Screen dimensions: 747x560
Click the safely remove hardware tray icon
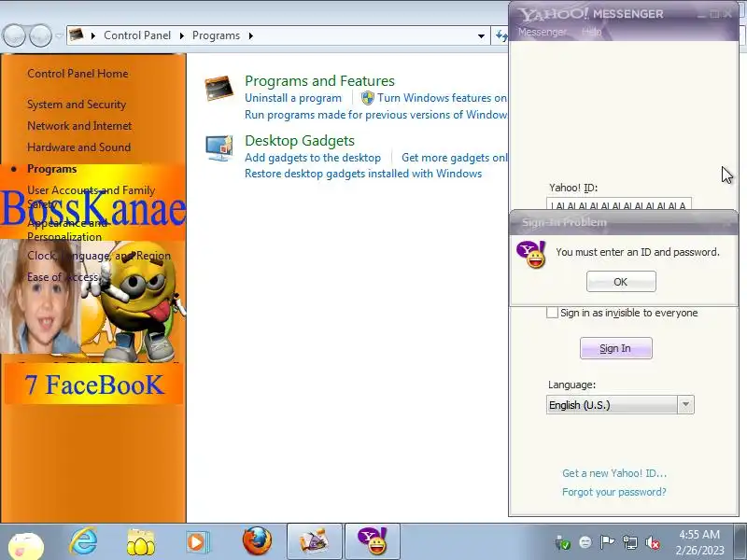tap(563, 542)
